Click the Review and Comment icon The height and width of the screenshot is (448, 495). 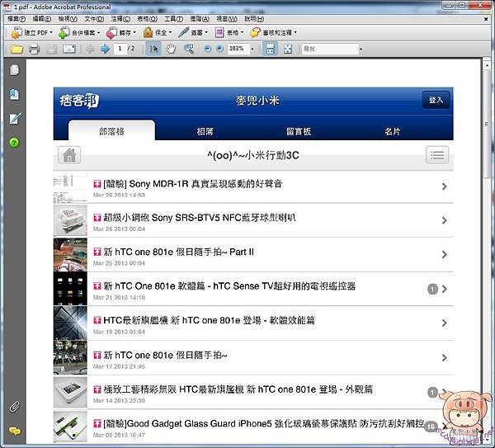point(255,32)
